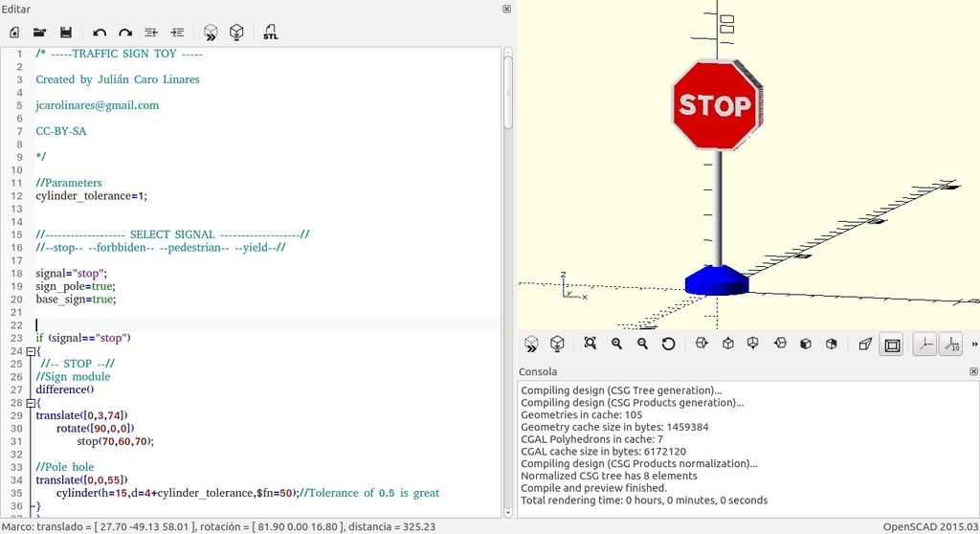Close the Consola panel
The height and width of the screenshot is (534, 980).
973,371
